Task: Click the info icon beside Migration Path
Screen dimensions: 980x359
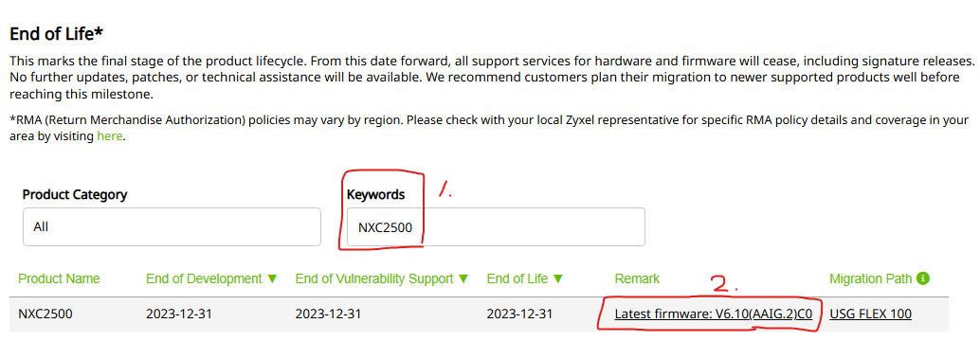Action: click(923, 278)
